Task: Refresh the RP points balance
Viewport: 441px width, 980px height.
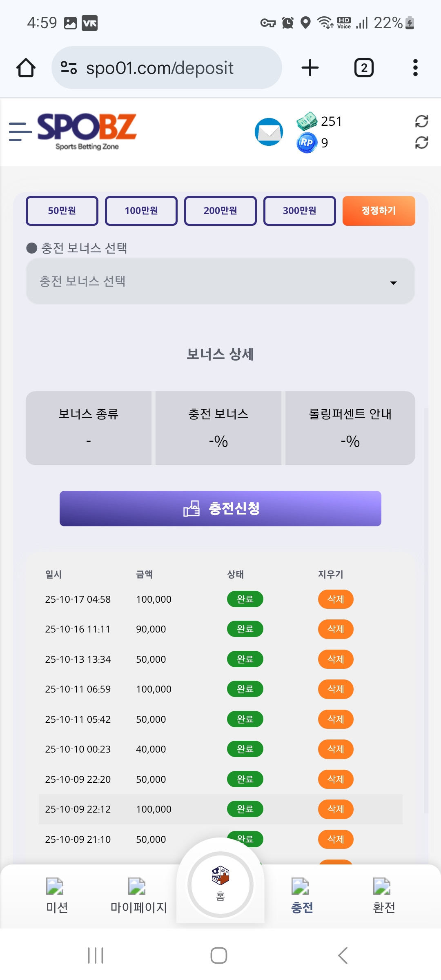Action: click(421, 143)
